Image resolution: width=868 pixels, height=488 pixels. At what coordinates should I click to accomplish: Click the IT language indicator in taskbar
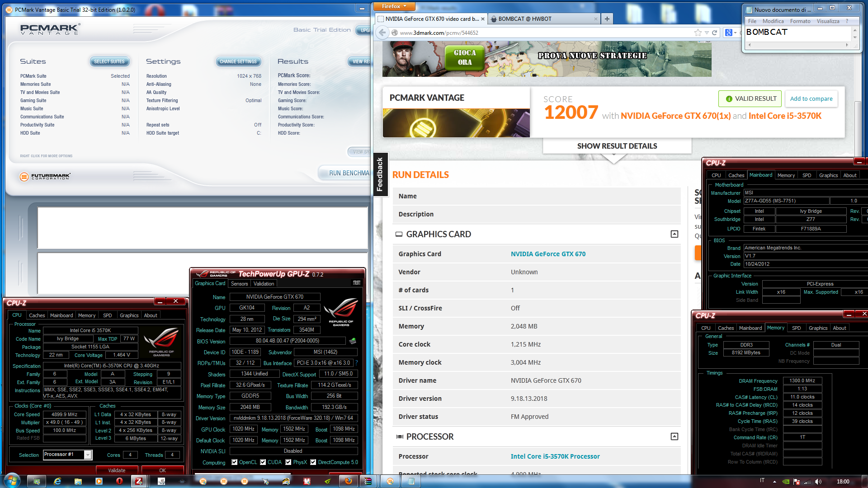point(762,480)
